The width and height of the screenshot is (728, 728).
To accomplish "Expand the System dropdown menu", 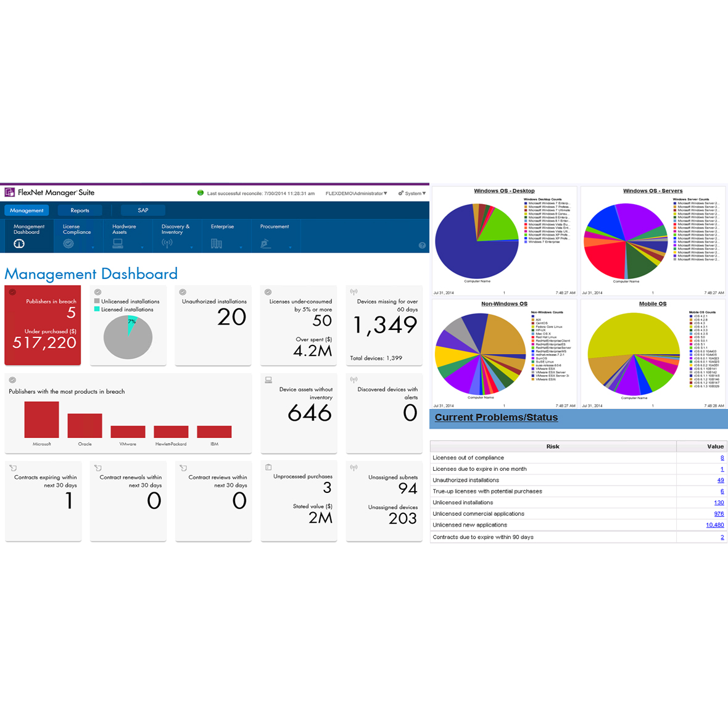I will point(412,193).
